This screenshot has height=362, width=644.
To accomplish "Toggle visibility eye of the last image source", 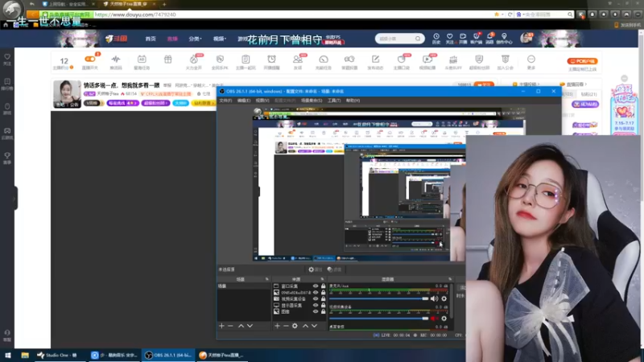I will (316, 311).
